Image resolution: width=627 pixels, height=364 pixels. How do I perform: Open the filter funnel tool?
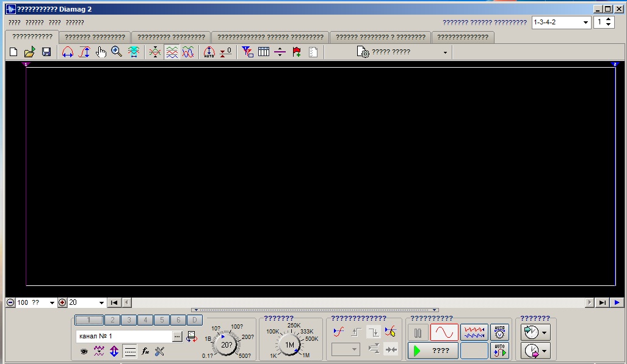click(247, 52)
